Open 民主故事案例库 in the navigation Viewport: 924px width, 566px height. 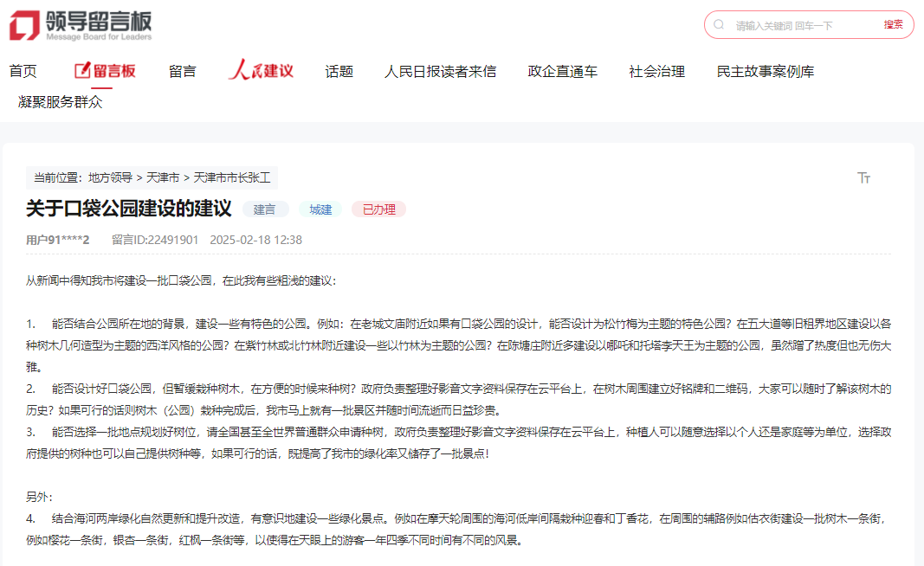click(x=764, y=71)
